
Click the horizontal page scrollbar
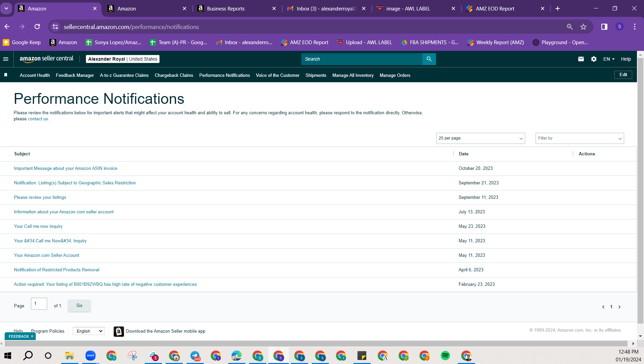pos(316,344)
